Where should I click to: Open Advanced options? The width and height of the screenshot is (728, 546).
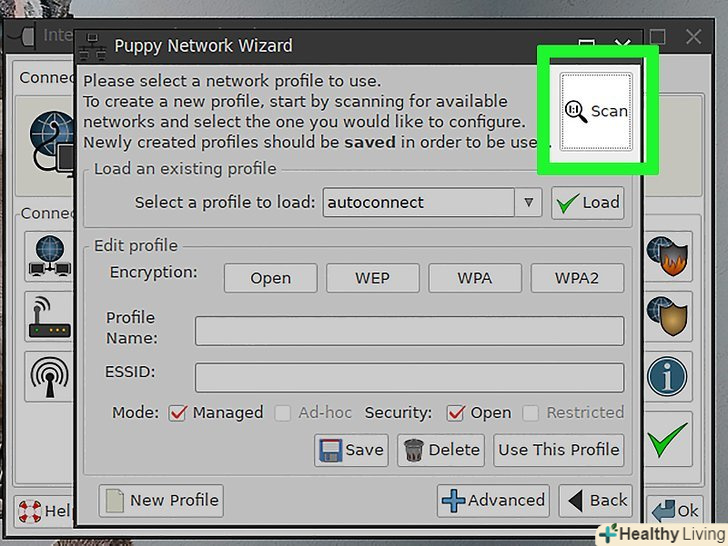point(493,501)
